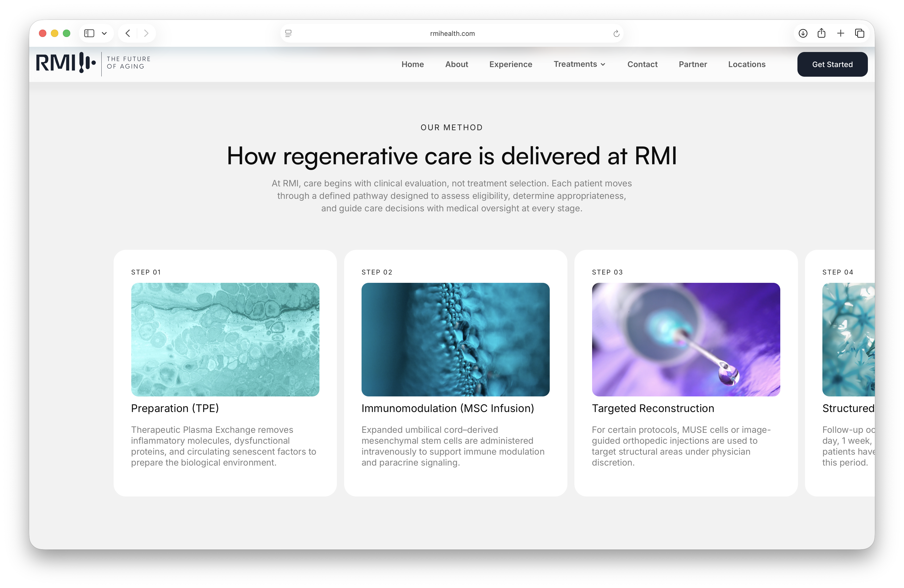The height and width of the screenshot is (588, 904).
Task: Enter full screen with green button
Action: (67, 34)
